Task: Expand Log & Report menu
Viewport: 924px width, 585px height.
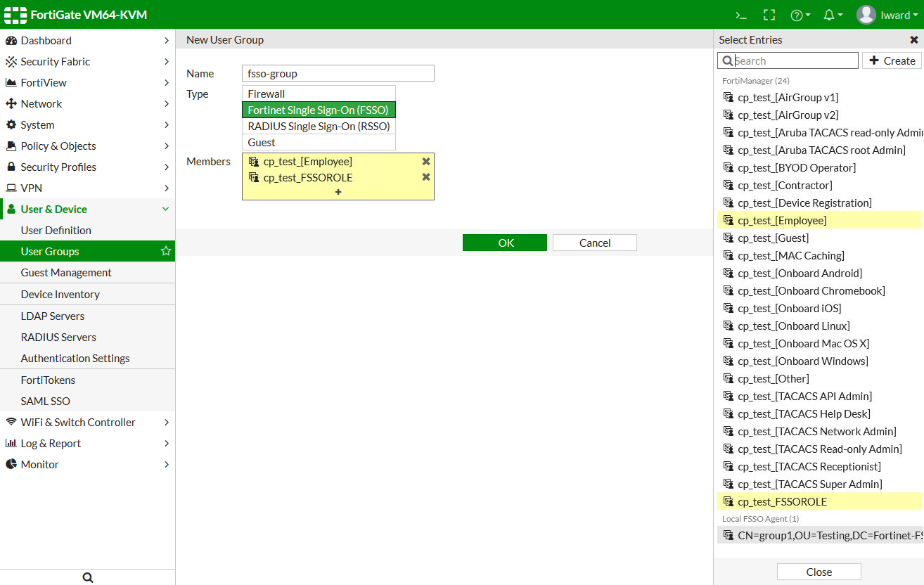Action: click(x=87, y=444)
